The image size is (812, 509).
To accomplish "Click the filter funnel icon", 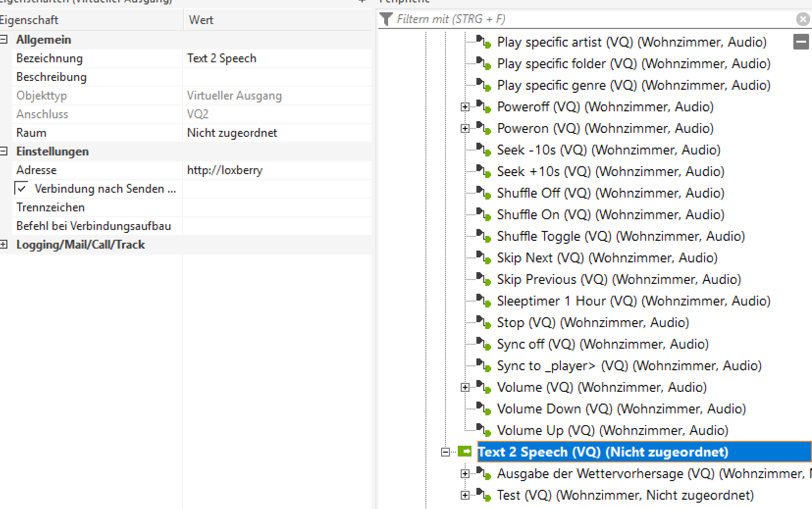I will 386,19.
